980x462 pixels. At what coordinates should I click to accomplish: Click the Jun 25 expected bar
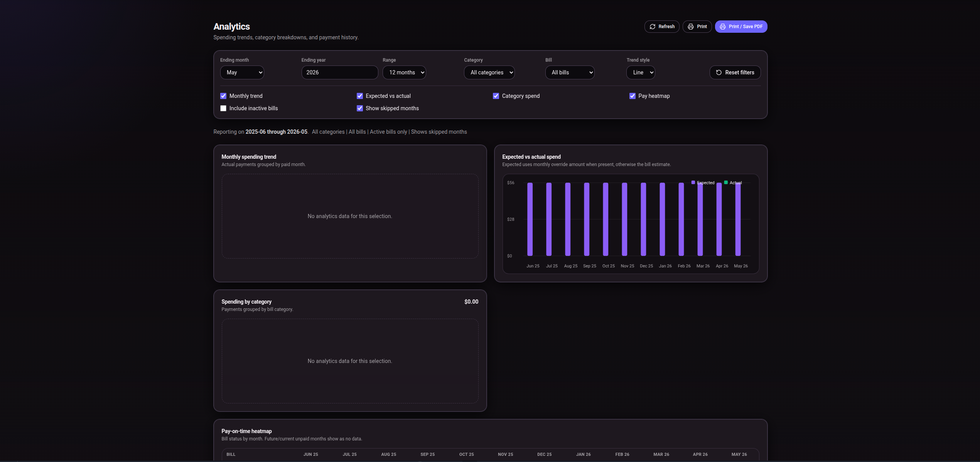530,219
